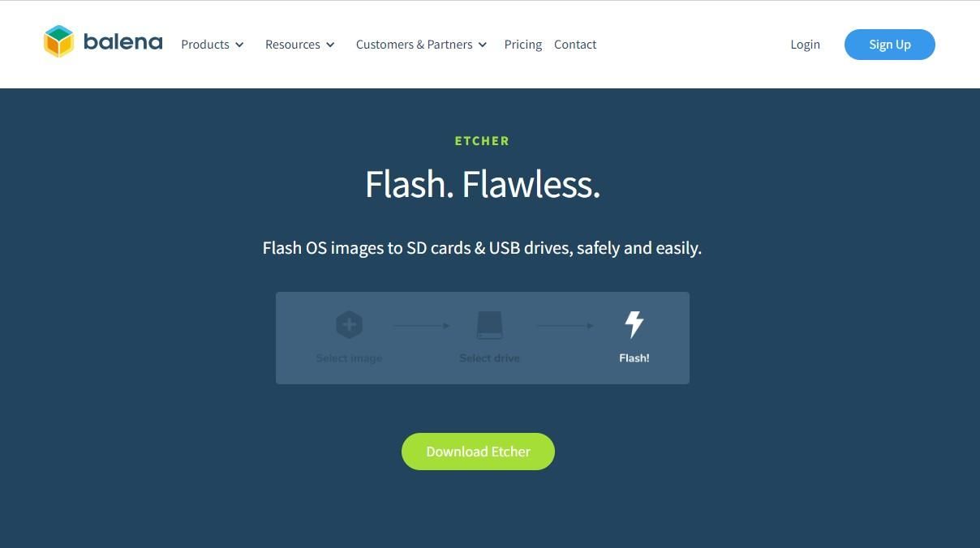
Task: Expand the Resources chevron
Action: pos(330,45)
